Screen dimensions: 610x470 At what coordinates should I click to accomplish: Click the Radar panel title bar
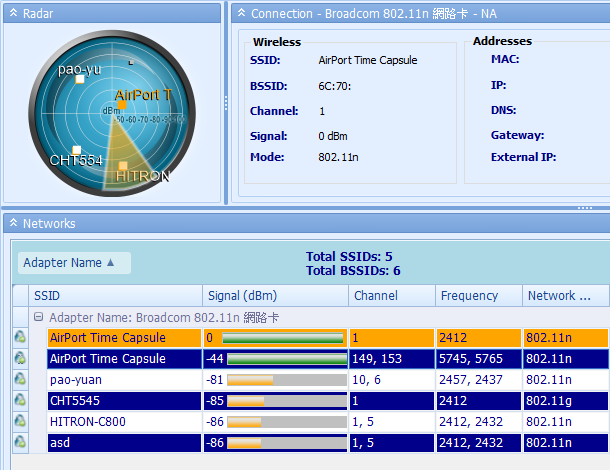[112, 14]
